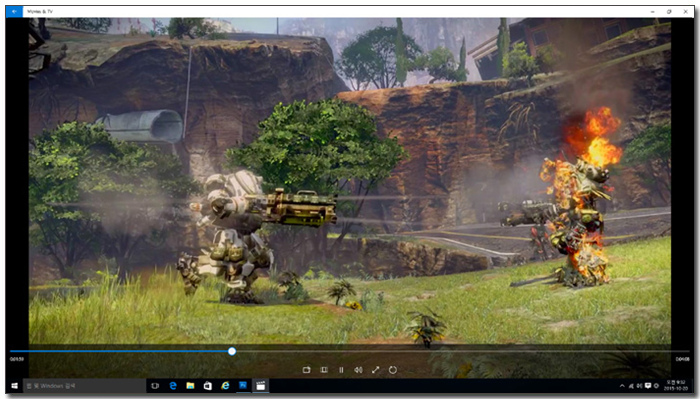Go back using the blue arrow button
The image size is (700, 399).
(x=14, y=11)
